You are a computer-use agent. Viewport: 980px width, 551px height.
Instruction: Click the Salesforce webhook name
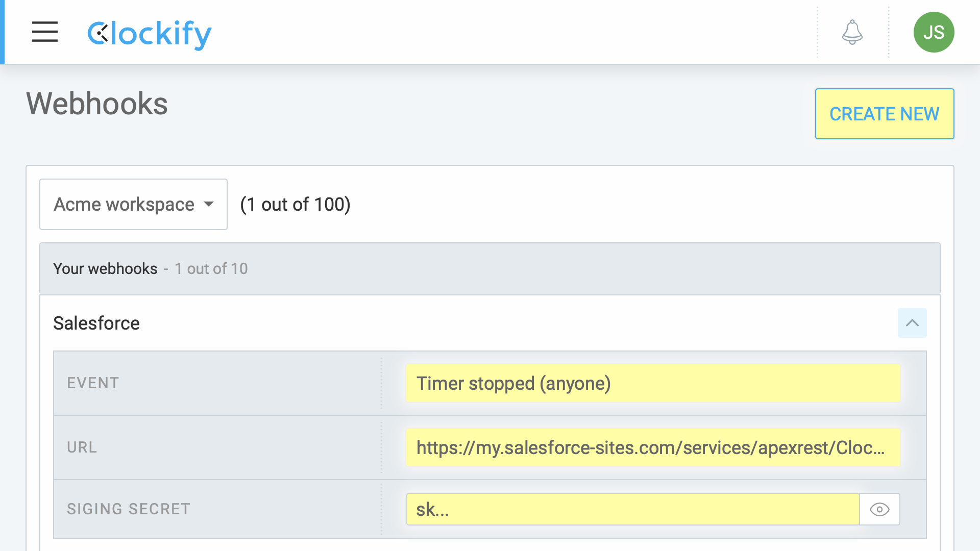(x=96, y=323)
